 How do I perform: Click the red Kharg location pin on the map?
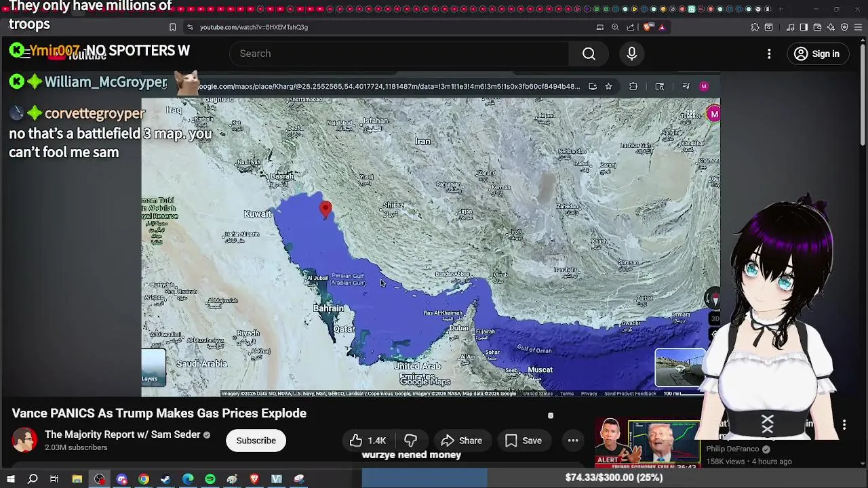[325, 209]
